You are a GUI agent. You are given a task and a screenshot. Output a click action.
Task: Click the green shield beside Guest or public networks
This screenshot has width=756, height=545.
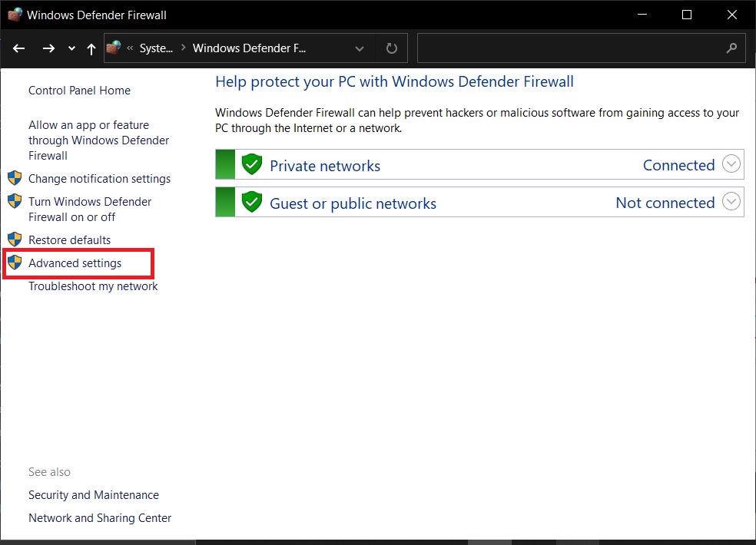tap(252, 203)
